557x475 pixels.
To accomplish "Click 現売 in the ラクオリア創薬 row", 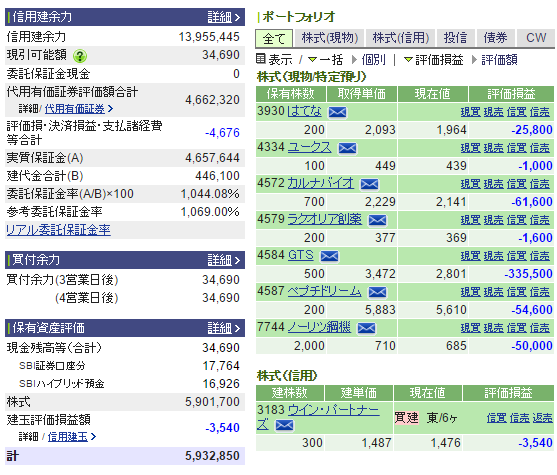I will coord(493,220).
